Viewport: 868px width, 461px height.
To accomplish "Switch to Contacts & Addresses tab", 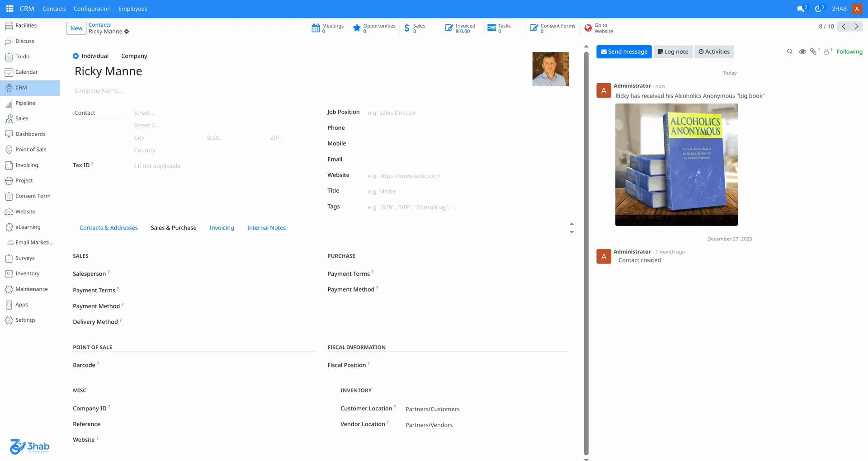I will coord(108,228).
